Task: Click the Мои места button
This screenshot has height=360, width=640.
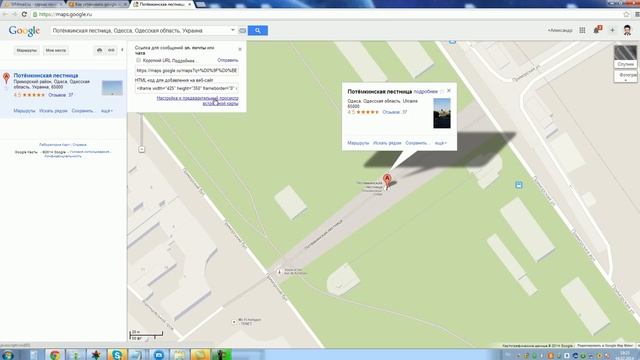Action: (56, 50)
